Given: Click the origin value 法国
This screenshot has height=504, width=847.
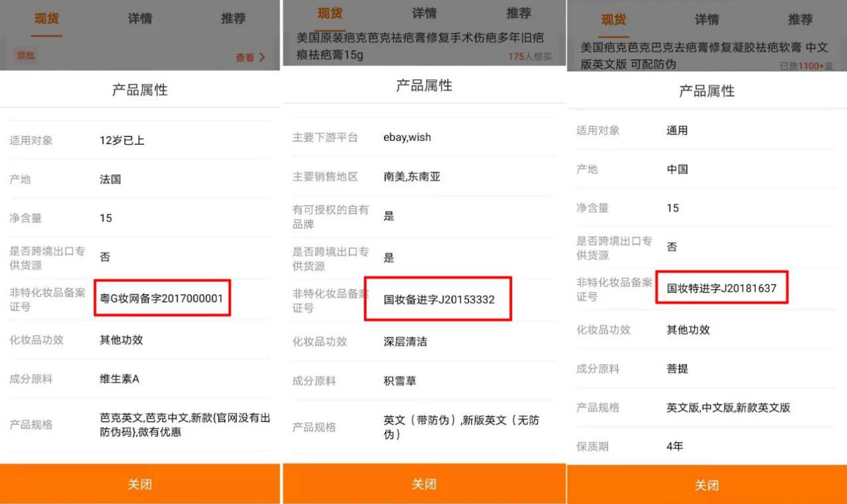Looking at the screenshot, I should 110,180.
